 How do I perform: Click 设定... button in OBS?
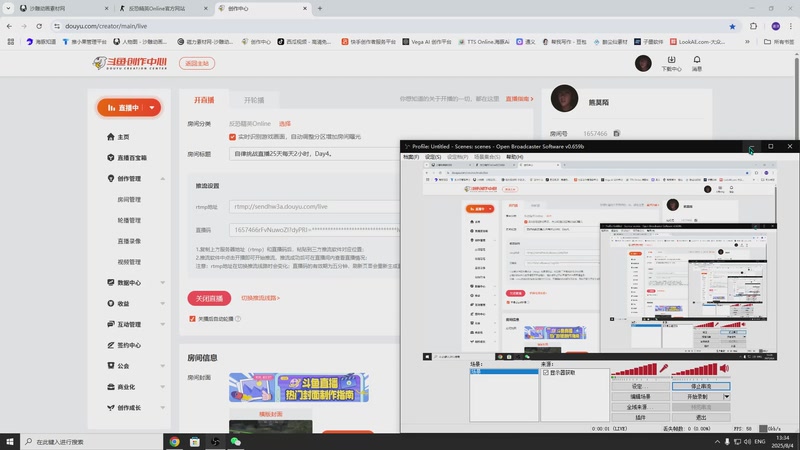click(x=640, y=386)
